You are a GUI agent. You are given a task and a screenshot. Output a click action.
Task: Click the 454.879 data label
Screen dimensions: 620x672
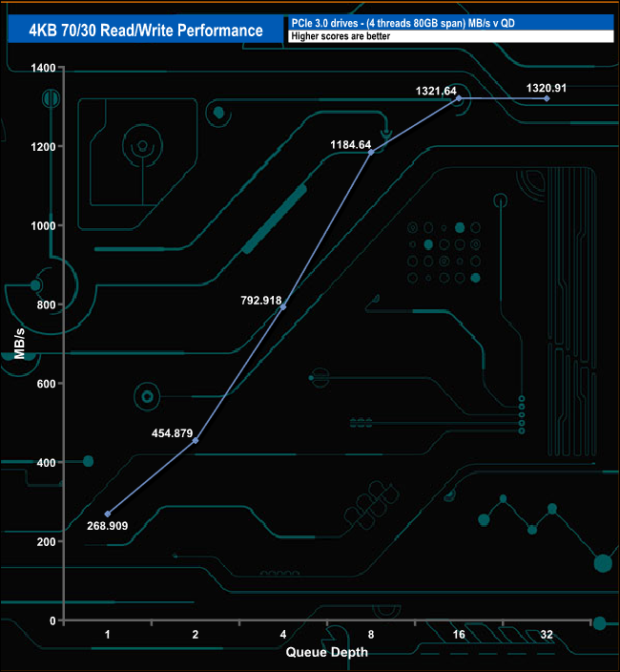(x=172, y=433)
